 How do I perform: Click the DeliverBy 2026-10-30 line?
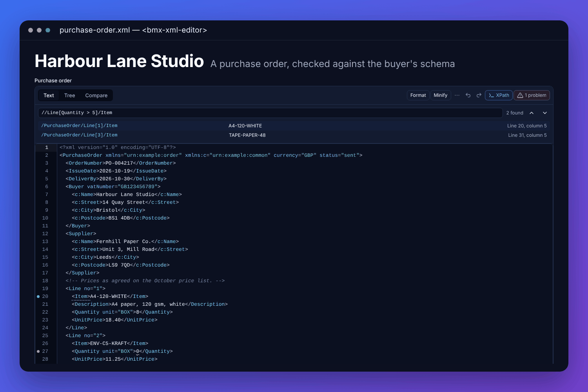(116, 179)
